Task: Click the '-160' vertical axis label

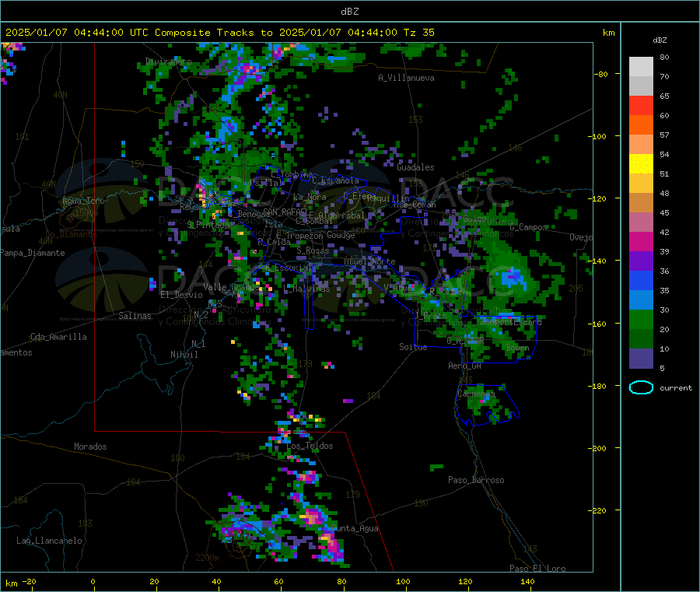Action: click(597, 324)
